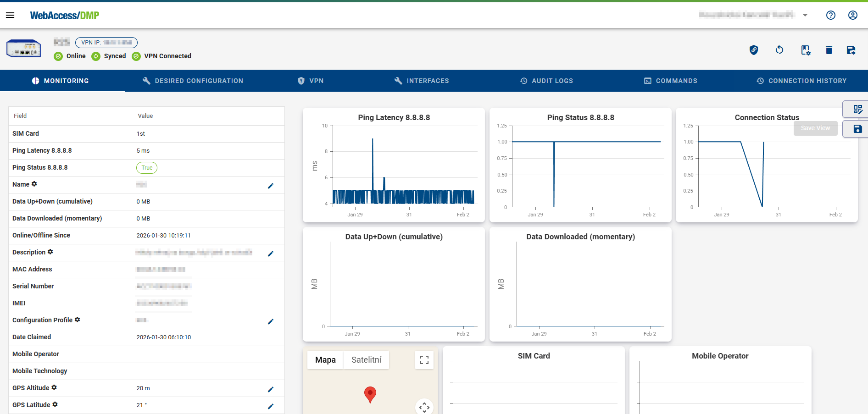
Task: Click the edit dashboard widgets icon
Action: (857, 109)
